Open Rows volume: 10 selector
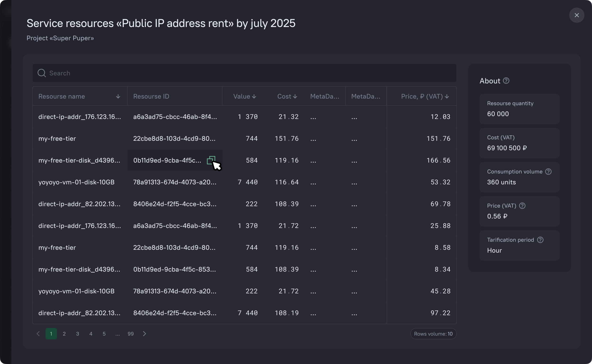This screenshot has height=364, width=592. click(x=433, y=334)
